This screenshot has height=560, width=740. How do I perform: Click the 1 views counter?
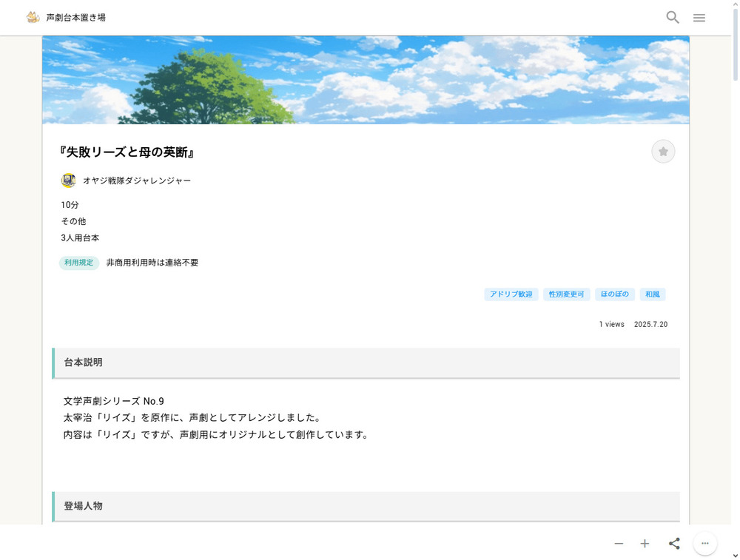click(612, 325)
